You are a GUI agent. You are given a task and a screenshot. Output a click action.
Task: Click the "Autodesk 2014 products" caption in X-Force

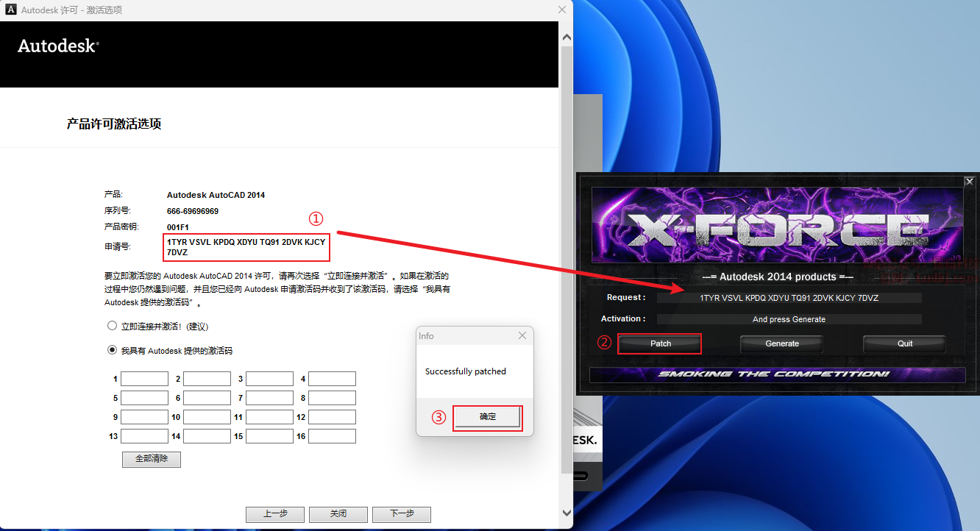[x=778, y=277]
